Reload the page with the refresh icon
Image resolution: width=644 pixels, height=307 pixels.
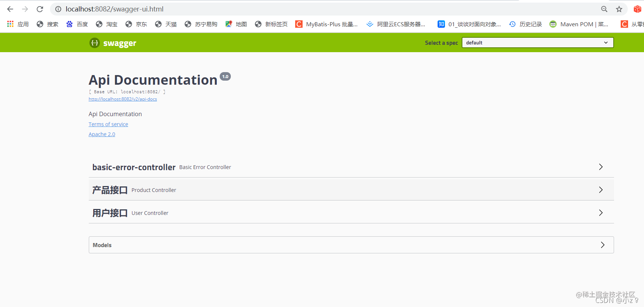[x=40, y=9]
